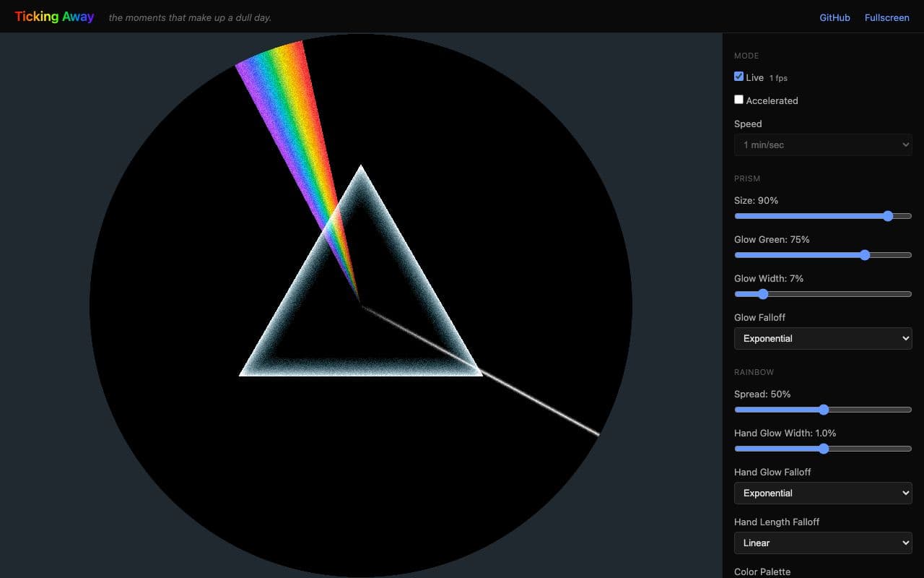Click the rainbow Ticking Away title
Viewport: 924px width, 578px height.
pos(55,17)
